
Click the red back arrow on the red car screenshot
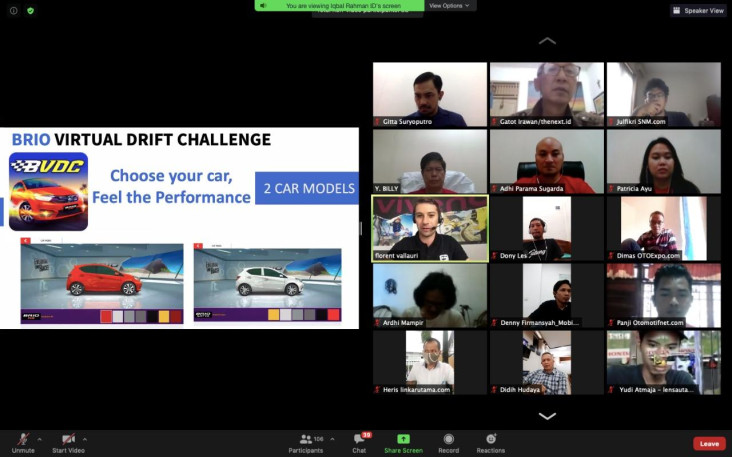pos(26,241)
